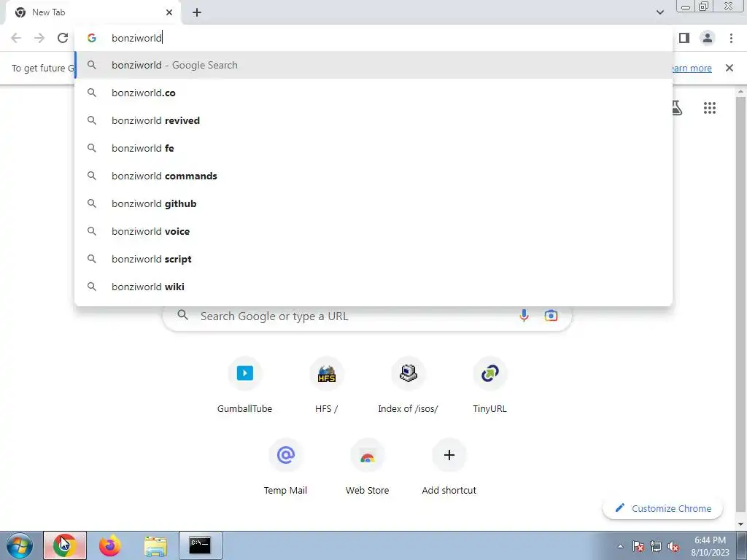Reload the current page
747x560 pixels.
pos(63,38)
